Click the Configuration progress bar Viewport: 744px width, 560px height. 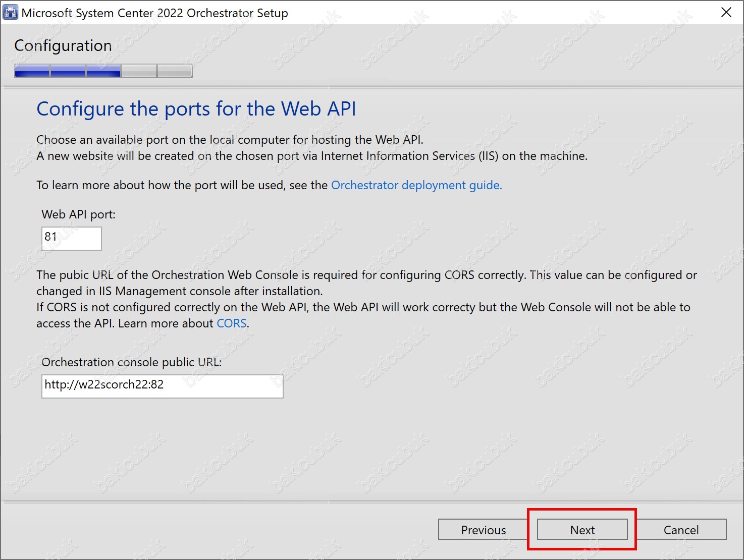[103, 71]
